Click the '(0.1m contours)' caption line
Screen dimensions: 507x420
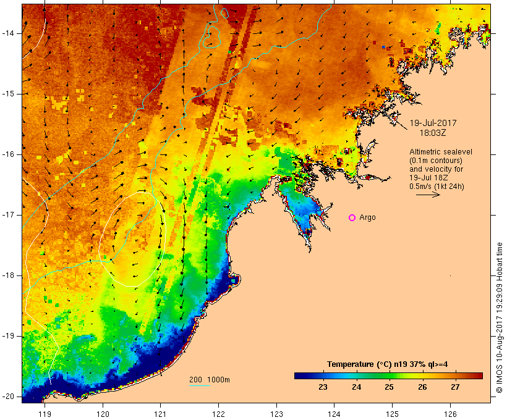(x=436, y=161)
